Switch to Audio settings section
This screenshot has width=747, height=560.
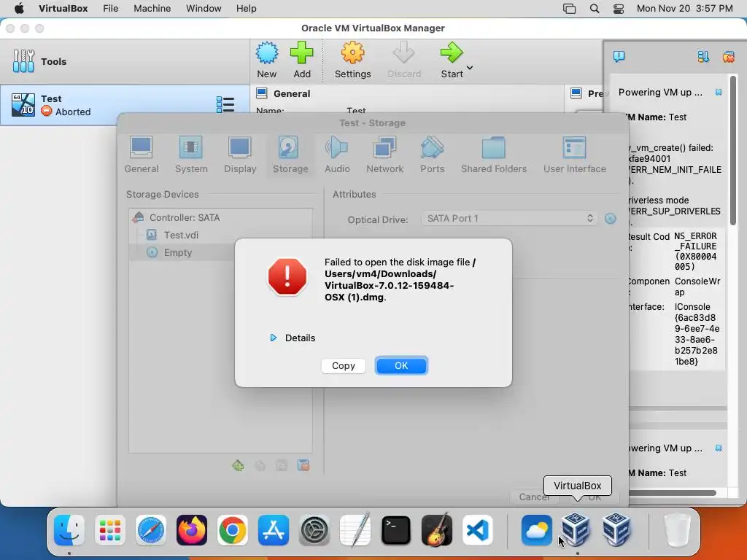(337, 155)
